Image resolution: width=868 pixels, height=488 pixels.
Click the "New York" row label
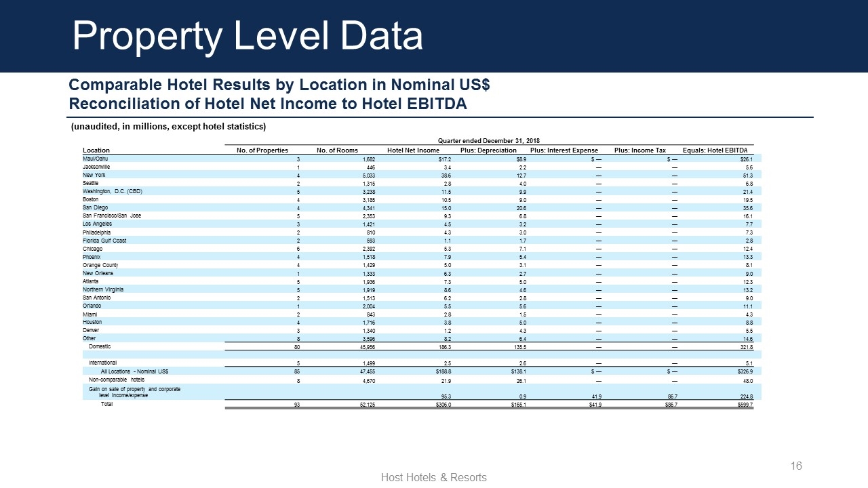pyautogui.click(x=94, y=175)
